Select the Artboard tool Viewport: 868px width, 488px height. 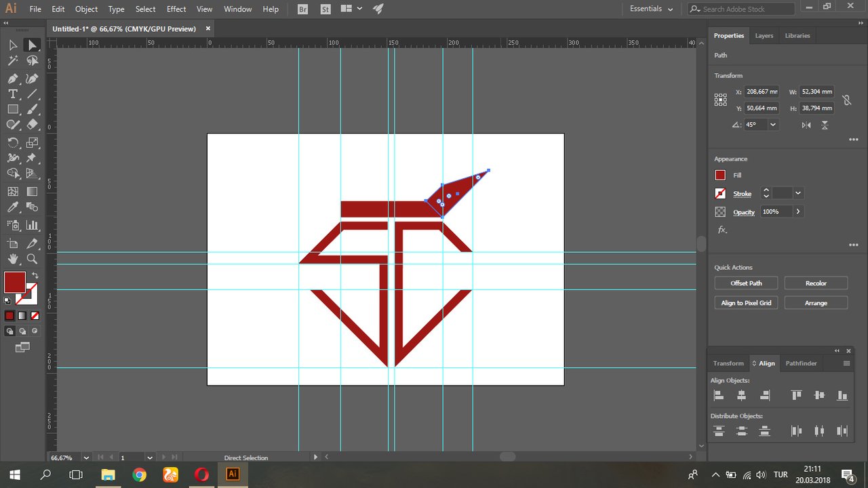[x=13, y=243]
